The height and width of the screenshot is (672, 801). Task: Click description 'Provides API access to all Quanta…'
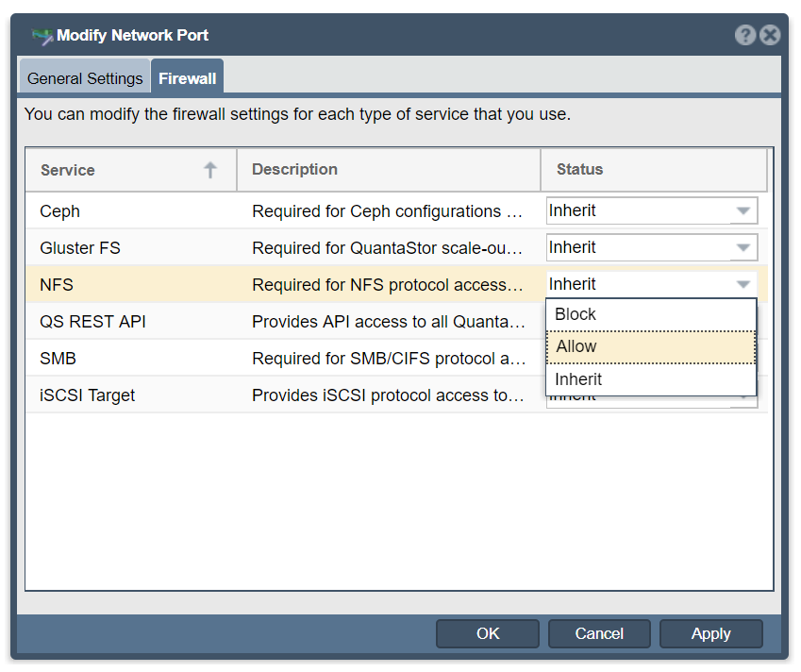tap(389, 322)
